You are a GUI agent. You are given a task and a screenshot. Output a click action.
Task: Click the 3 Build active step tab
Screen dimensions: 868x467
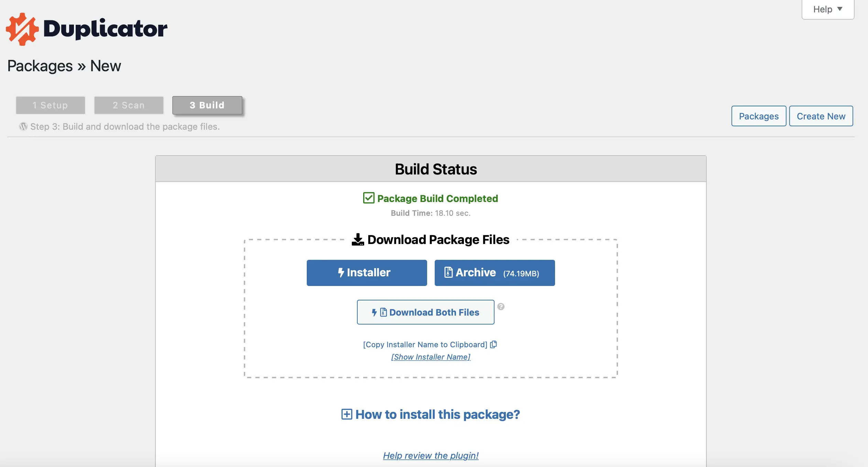pyautogui.click(x=206, y=105)
